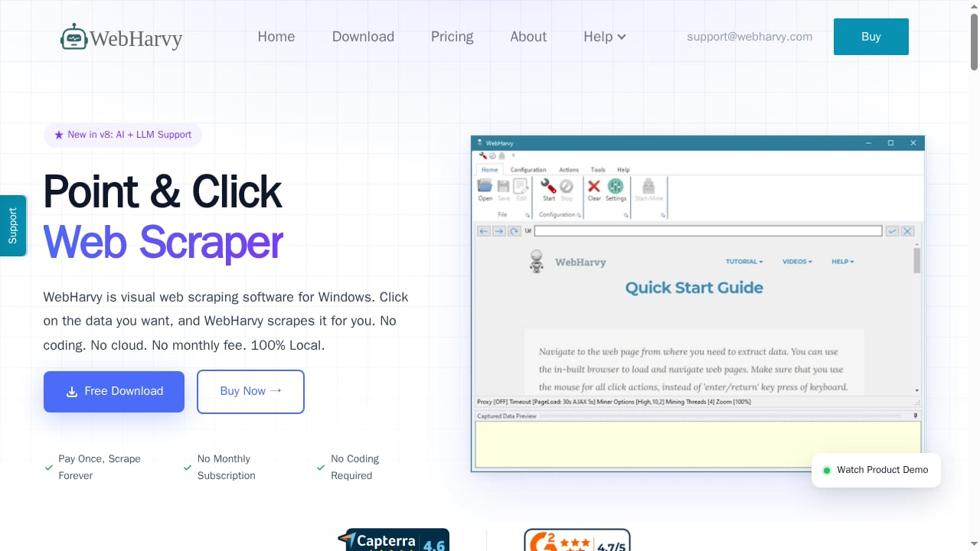The image size is (980, 551).
Task: Click the X icon right of URL bar
Action: click(x=907, y=231)
